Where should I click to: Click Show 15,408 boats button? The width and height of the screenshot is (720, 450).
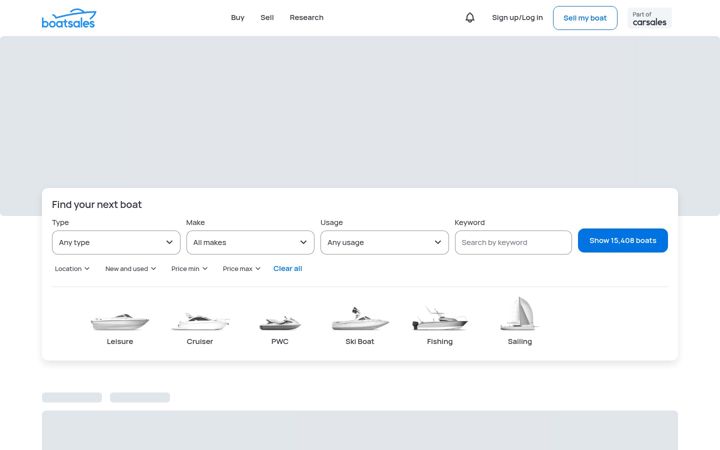click(623, 240)
